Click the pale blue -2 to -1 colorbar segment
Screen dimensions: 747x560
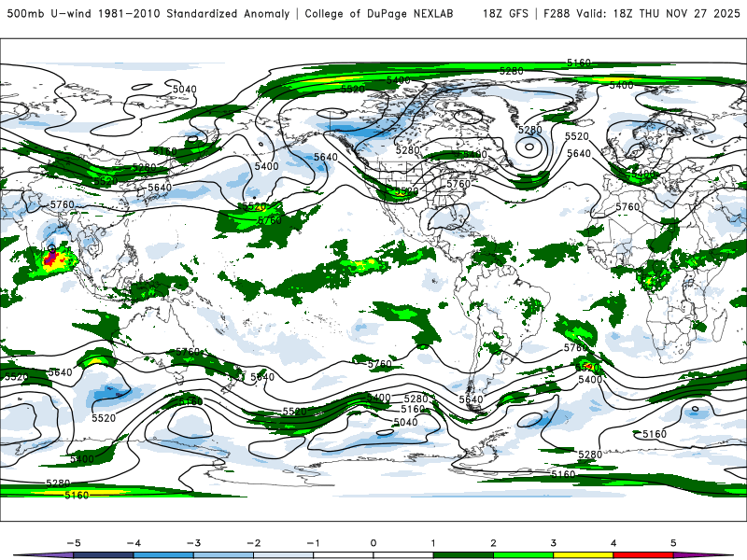[x=284, y=555]
